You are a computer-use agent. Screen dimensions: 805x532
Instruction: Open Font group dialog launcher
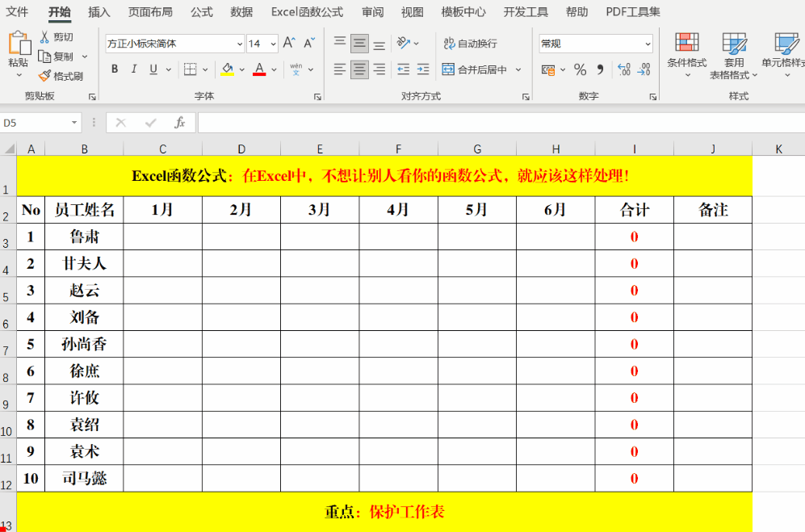[x=318, y=97]
